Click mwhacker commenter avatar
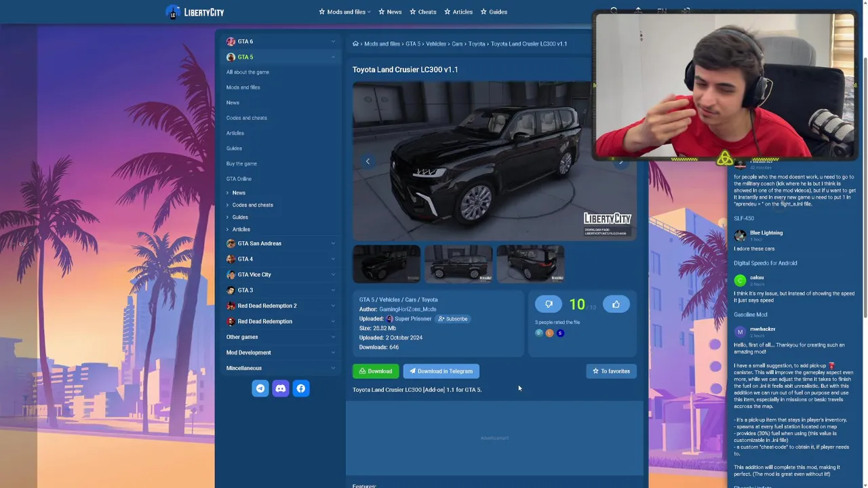The image size is (868, 488). click(740, 331)
